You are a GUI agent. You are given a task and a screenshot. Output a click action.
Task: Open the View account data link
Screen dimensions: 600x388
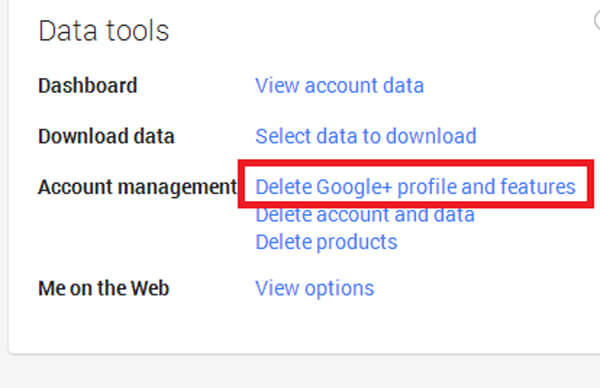[339, 85]
